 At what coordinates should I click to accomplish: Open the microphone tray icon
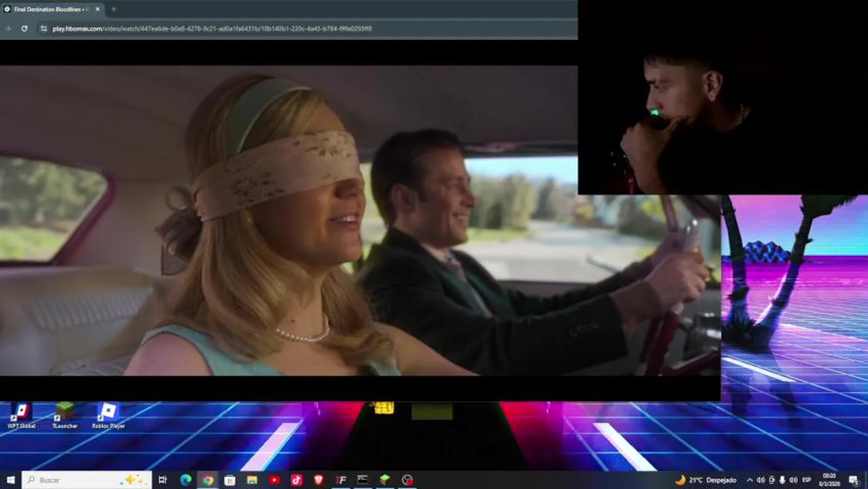782,479
